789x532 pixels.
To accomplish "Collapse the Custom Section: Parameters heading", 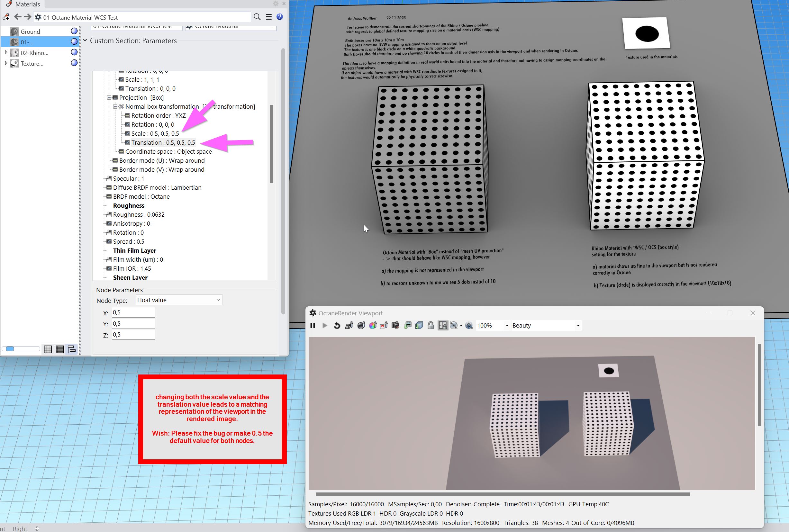I will [x=85, y=41].
